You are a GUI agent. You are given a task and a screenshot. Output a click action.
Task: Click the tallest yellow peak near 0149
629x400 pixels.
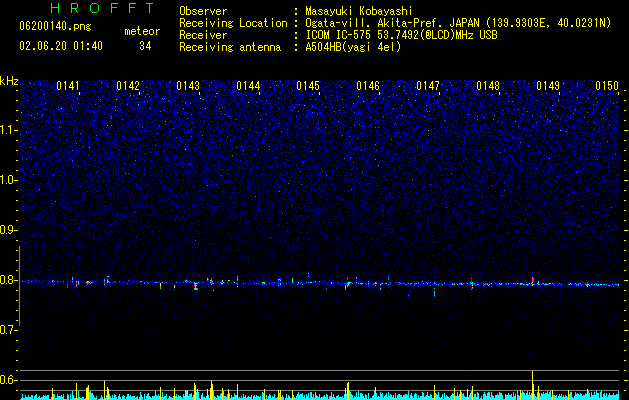532,384
